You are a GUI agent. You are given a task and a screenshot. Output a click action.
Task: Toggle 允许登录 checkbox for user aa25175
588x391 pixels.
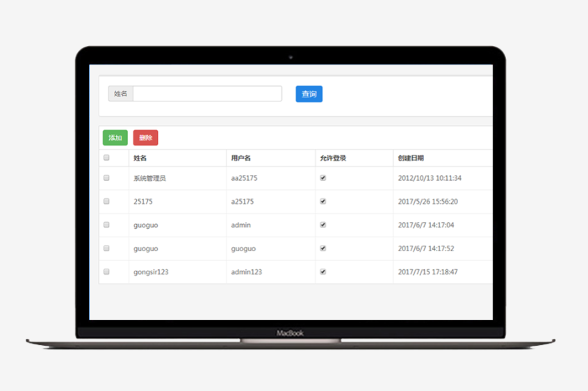(x=322, y=178)
